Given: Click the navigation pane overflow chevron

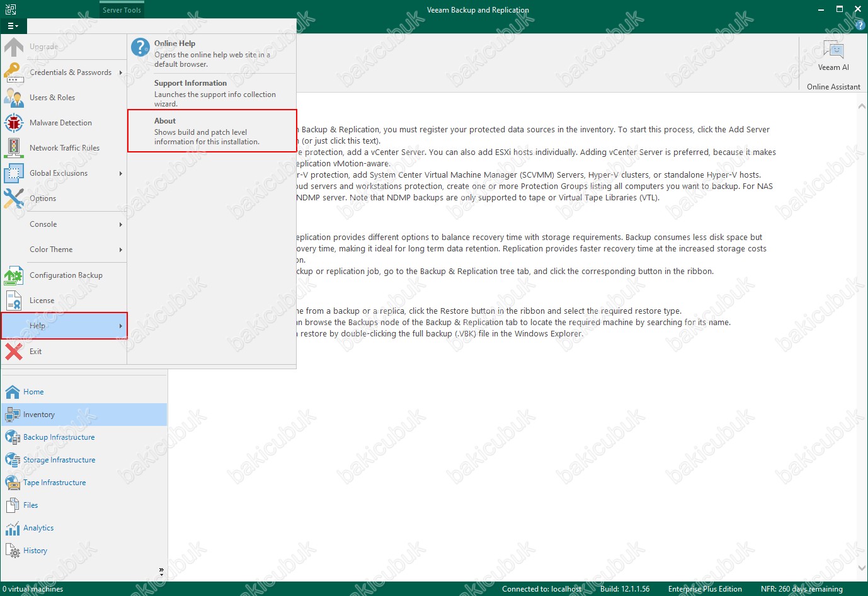Looking at the screenshot, I should click(x=161, y=571).
